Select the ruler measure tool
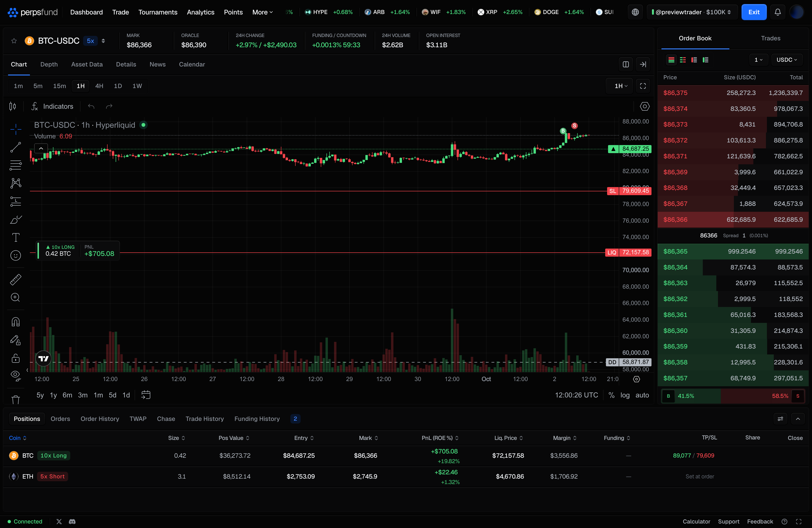The width and height of the screenshot is (812, 528). tap(16, 279)
